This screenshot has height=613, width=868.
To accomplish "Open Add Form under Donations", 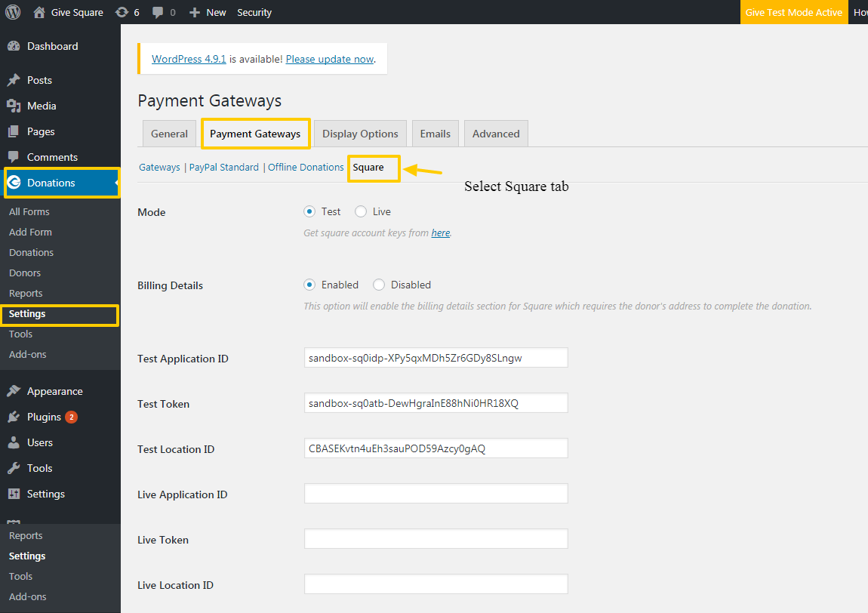I will 30,232.
